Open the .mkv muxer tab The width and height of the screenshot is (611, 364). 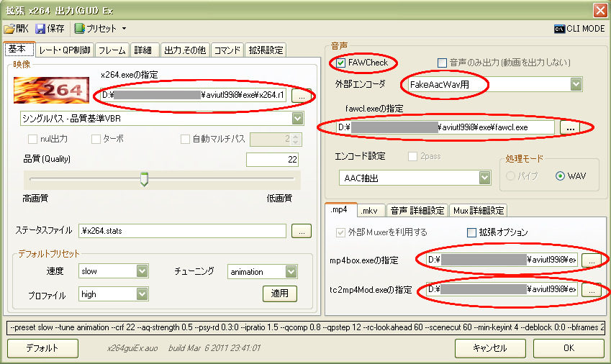(370, 210)
